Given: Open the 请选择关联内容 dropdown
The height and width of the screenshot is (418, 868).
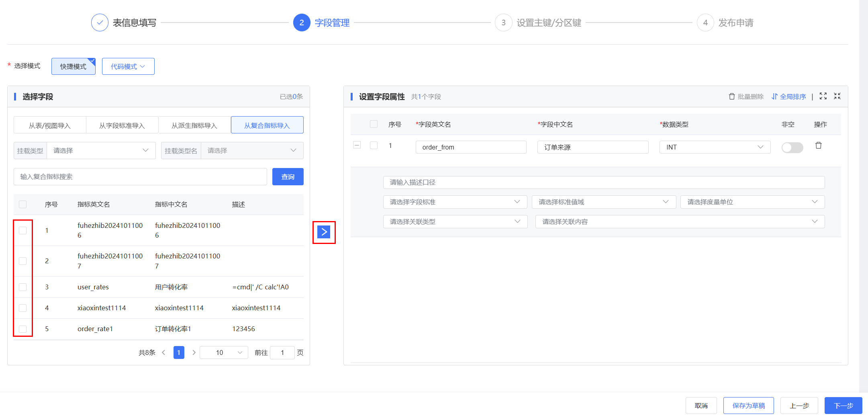Looking at the screenshot, I should click(x=680, y=221).
